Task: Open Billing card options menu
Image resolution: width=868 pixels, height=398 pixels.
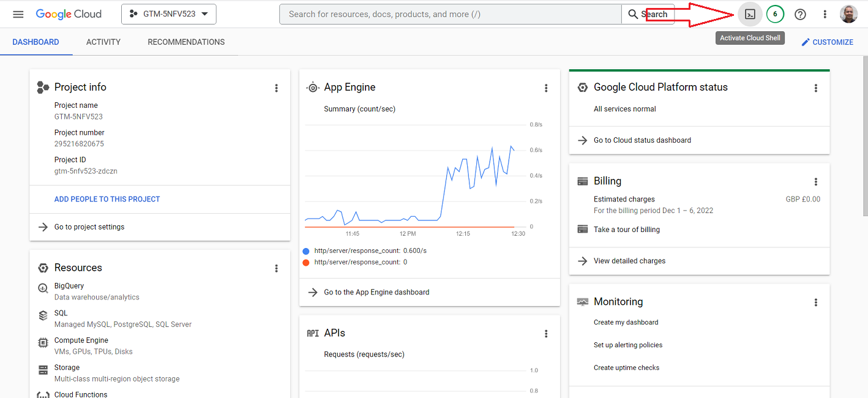Action: point(816,182)
